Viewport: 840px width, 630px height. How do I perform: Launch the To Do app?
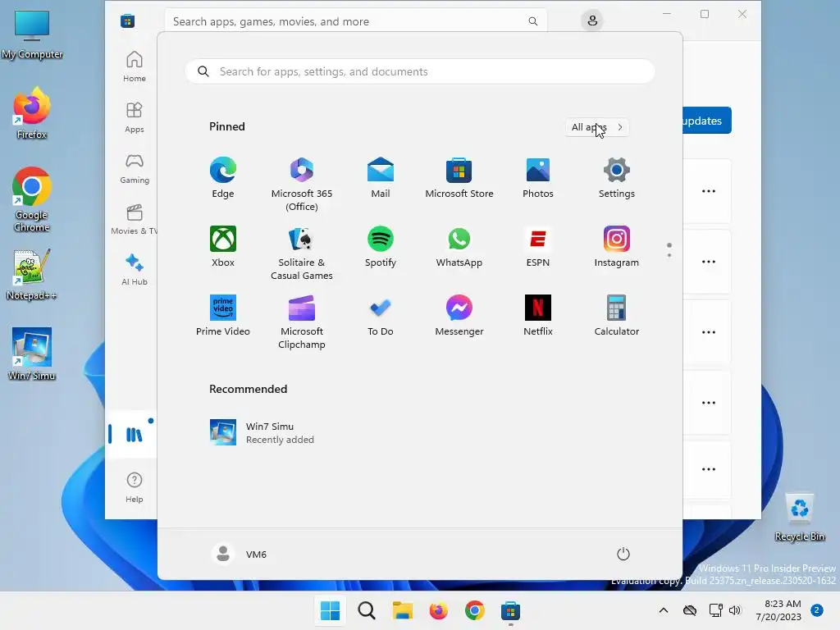[381, 316]
